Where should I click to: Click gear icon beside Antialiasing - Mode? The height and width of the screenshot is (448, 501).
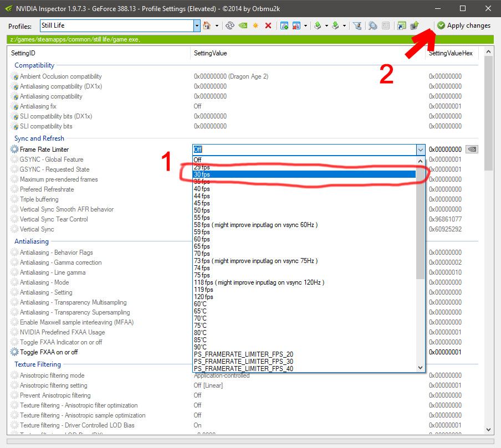coord(14,282)
